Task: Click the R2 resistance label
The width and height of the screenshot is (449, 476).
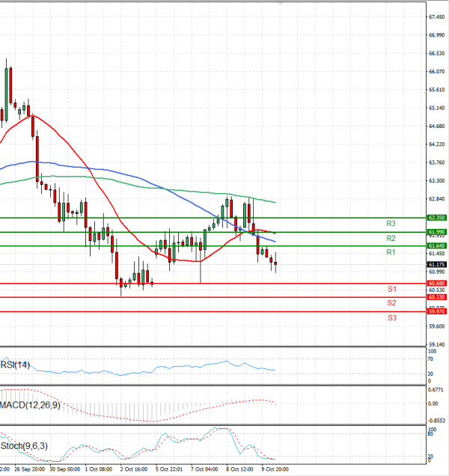Action: tap(391, 238)
